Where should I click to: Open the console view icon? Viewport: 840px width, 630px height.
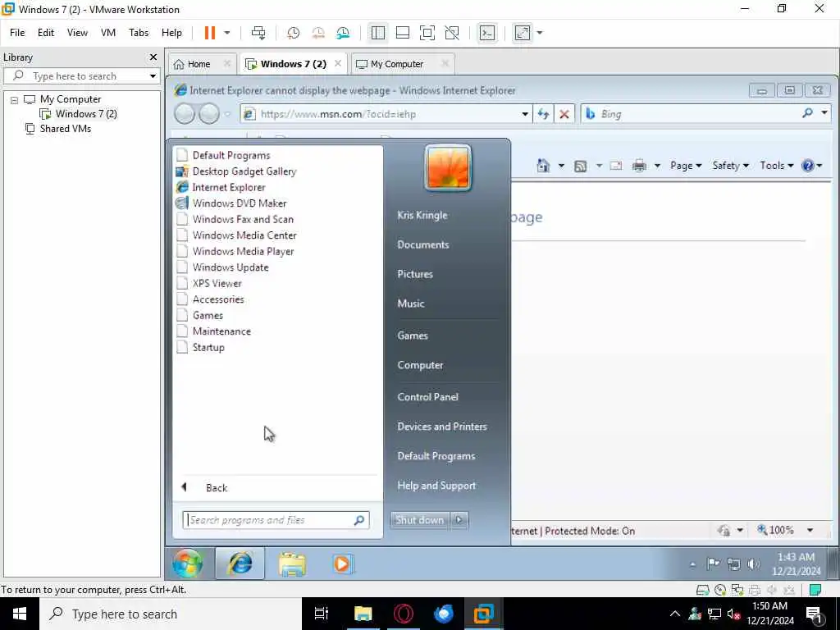pos(487,33)
